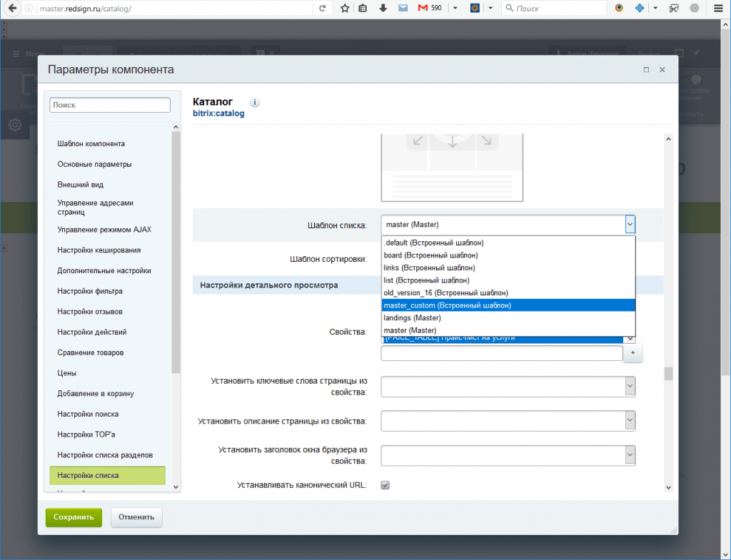
Task: Close the Параметры компонента dialog
Action: point(662,70)
